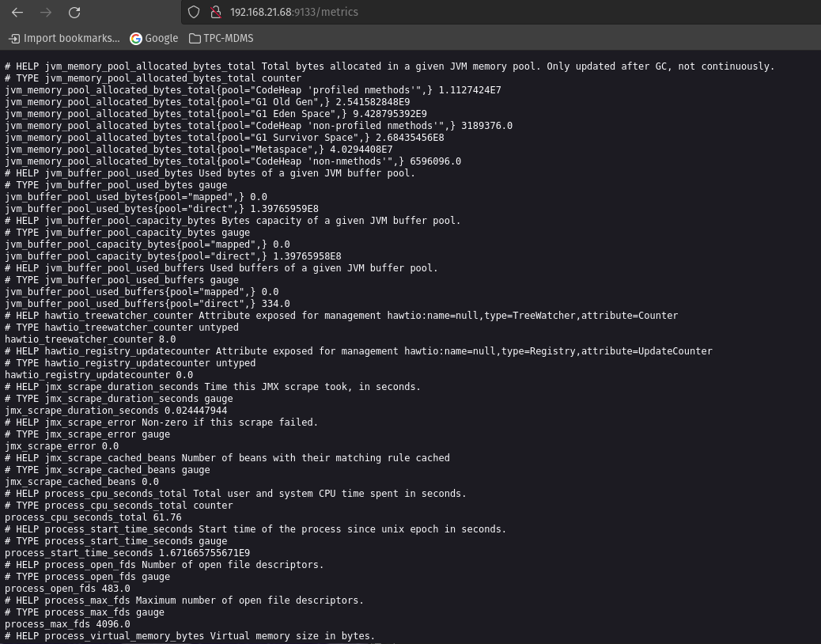
Task: Click the TYPE process_cpu_seconds_total counter line
Action: click(x=119, y=506)
